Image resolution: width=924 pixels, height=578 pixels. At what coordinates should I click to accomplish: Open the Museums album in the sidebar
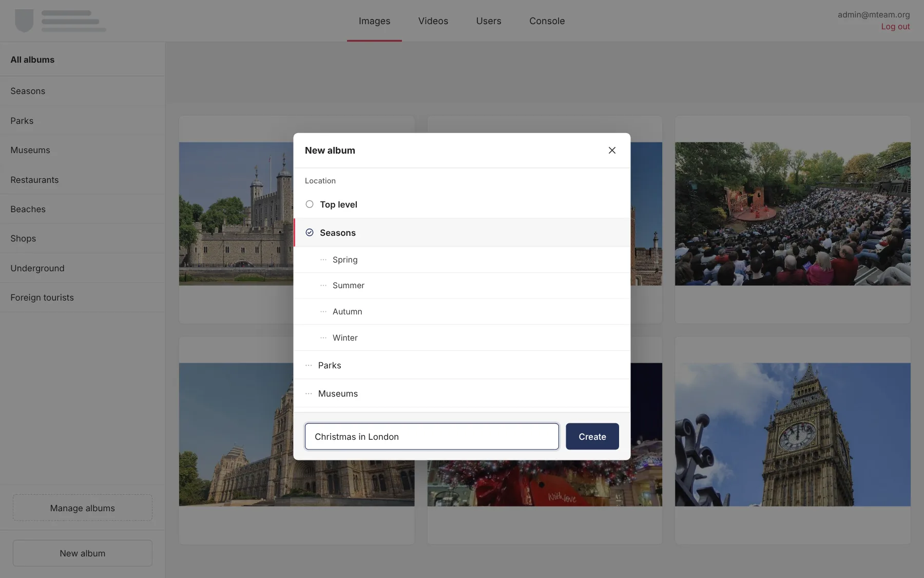tap(82, 150)
